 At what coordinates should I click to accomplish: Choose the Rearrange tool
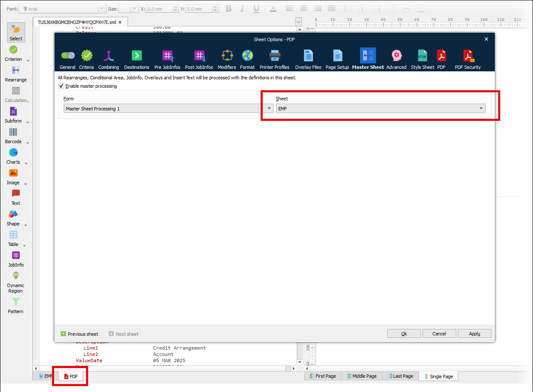16,74
